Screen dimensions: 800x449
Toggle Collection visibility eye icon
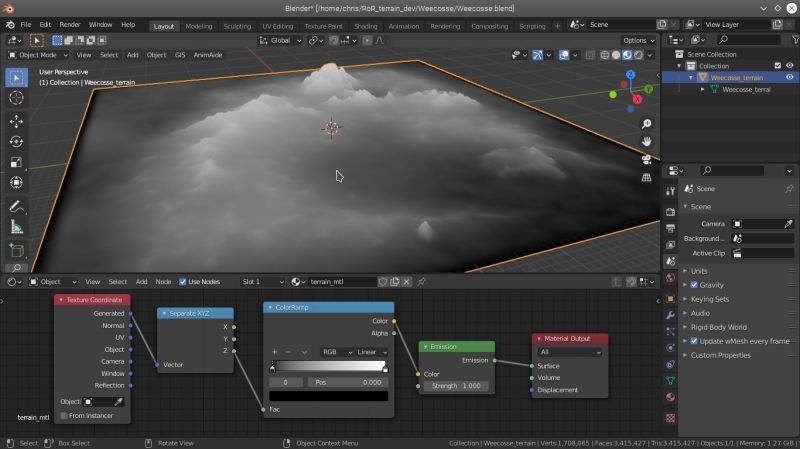(x=789, y=65)
